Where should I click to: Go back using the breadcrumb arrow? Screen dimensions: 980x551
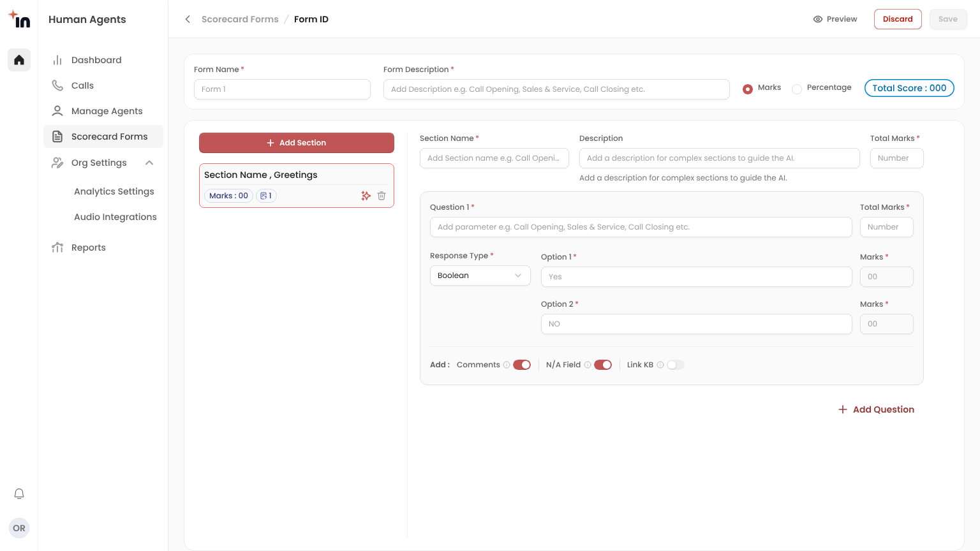point(188,19)
